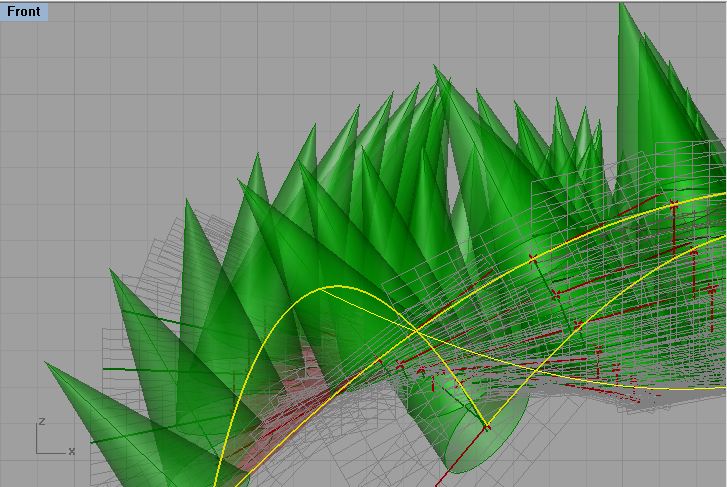Click the X axis label of axis icon
Image resolution: width=727 pixels, height=487 pixels.
point(72,452)
